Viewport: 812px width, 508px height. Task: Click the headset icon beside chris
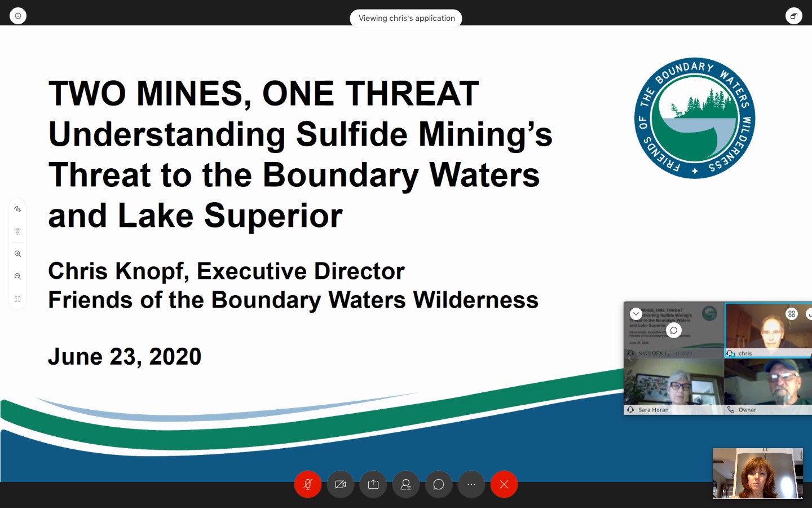[x=731, y=353]
